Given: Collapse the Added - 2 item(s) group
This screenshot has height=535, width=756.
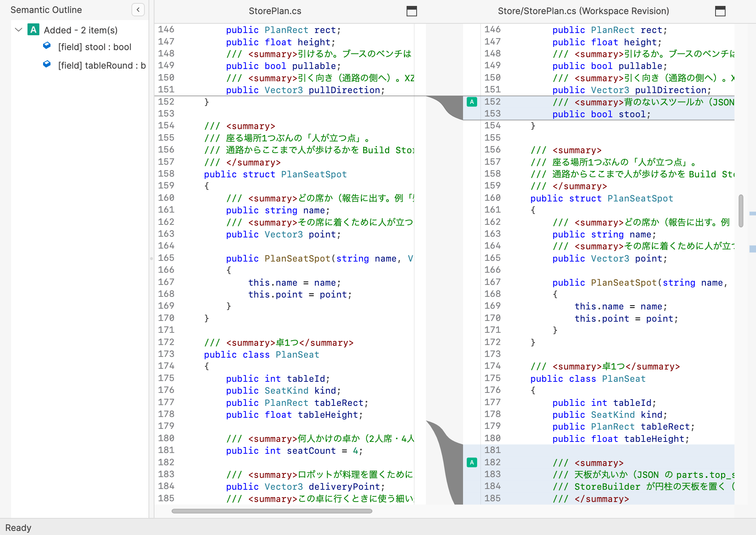Looking at the screenshot, I should pyautogui.click(x=19, y=30).
